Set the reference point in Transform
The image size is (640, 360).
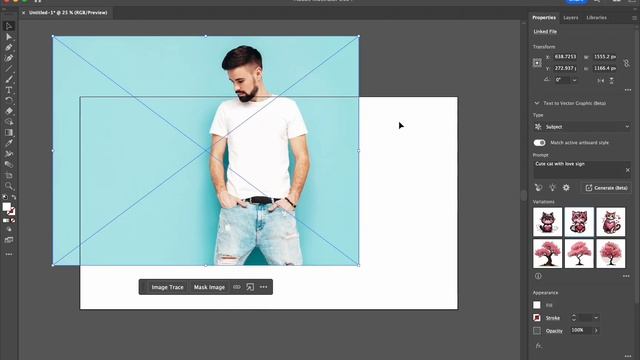[x=537, y=63]
